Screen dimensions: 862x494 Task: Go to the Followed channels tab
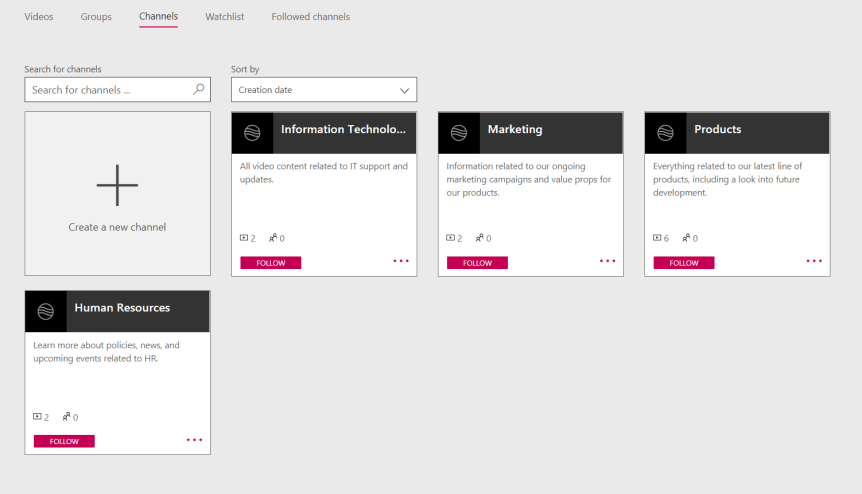click(x=310, y=17)
